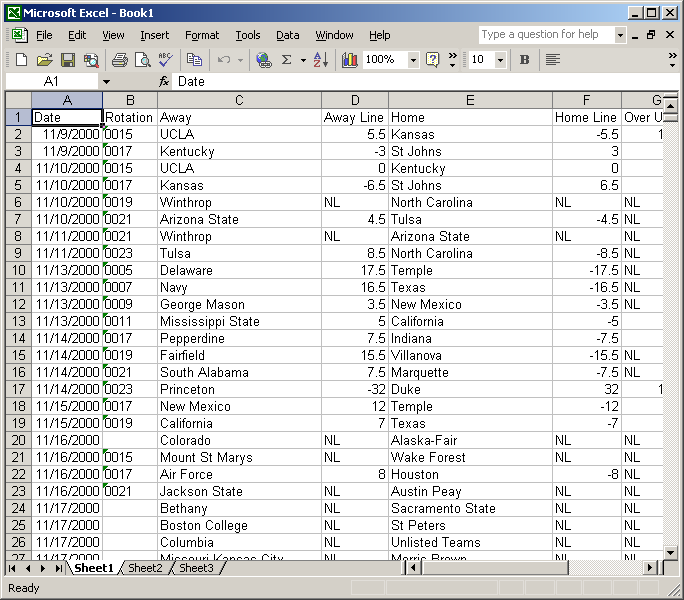Image resolution: width=684 pixels, height=600 pixels.
Task: Insert Hyperlink globe icon
Action: pyautogui.click(x=263, y=59)
